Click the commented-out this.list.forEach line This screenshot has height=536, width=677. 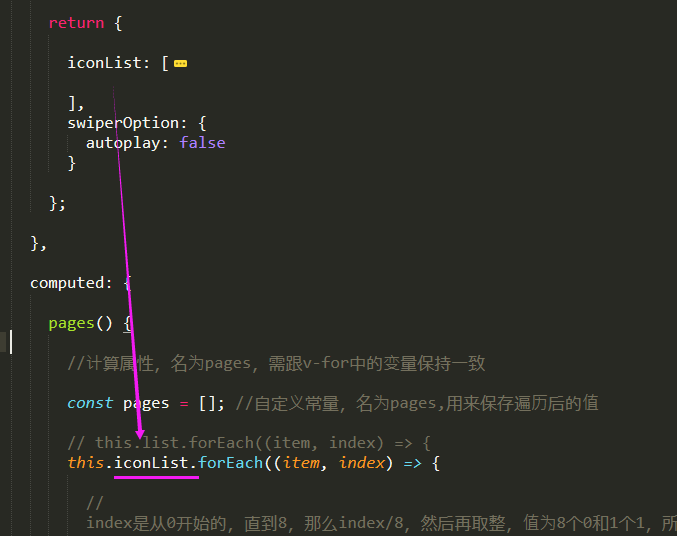[251, 443]
